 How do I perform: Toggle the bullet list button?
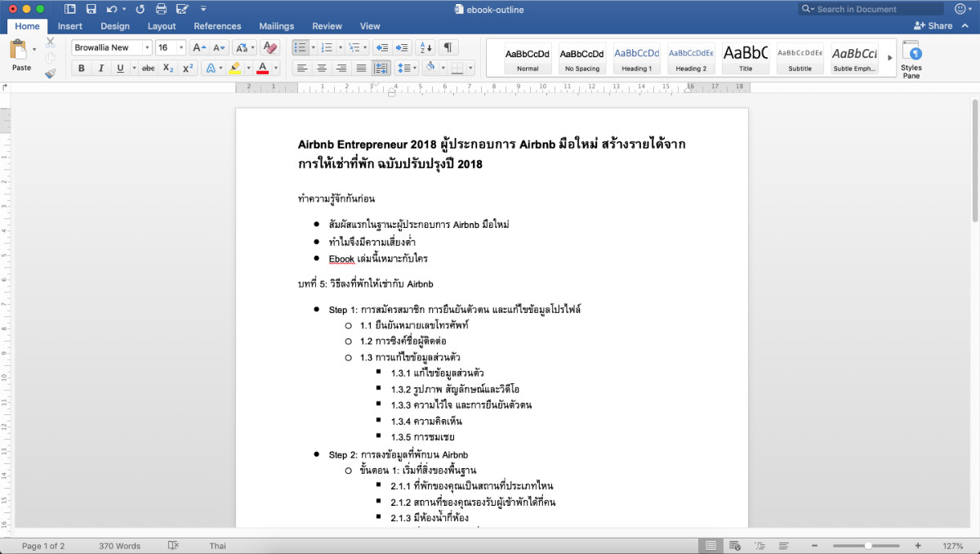[300, 47]
